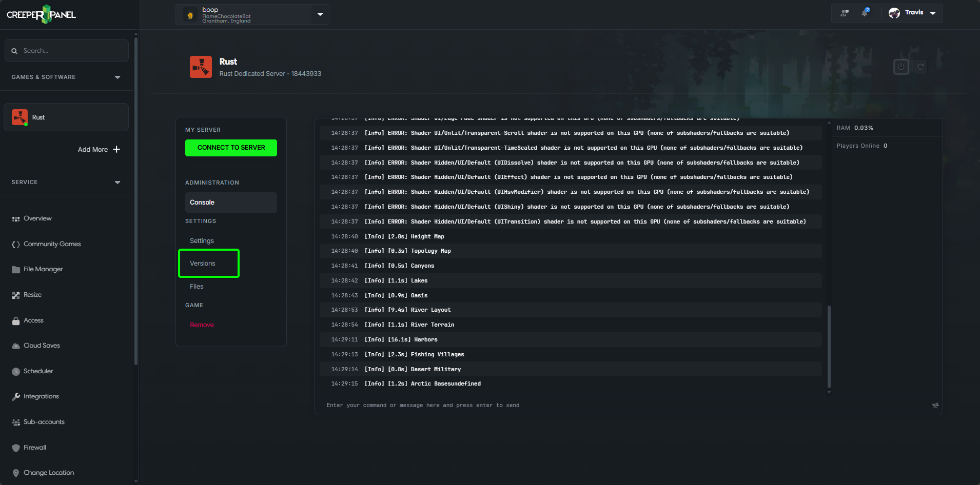Open the Access link
The image size is (980, 485).
click(33, 320)
